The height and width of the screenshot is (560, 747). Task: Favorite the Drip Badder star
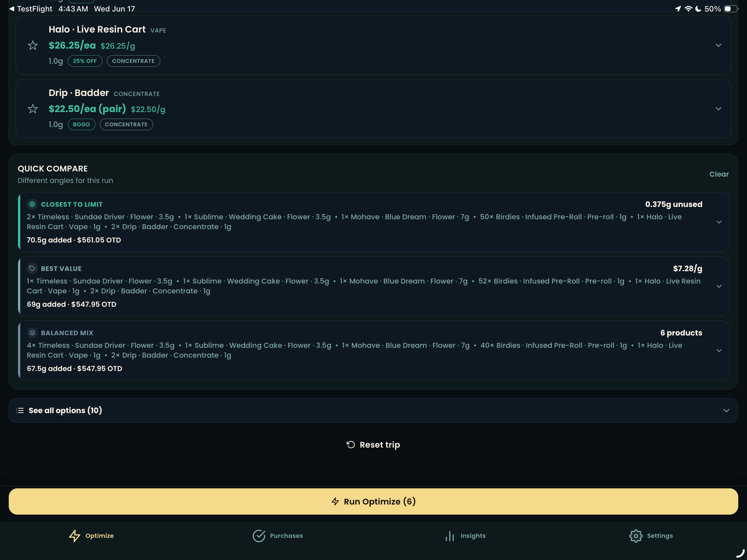click(33, 109)
